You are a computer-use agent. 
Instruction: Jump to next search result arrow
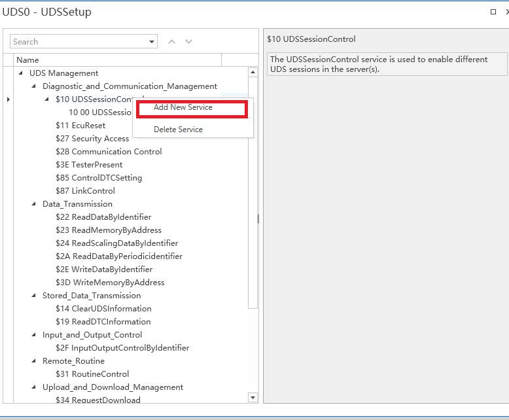click(189, 42)
